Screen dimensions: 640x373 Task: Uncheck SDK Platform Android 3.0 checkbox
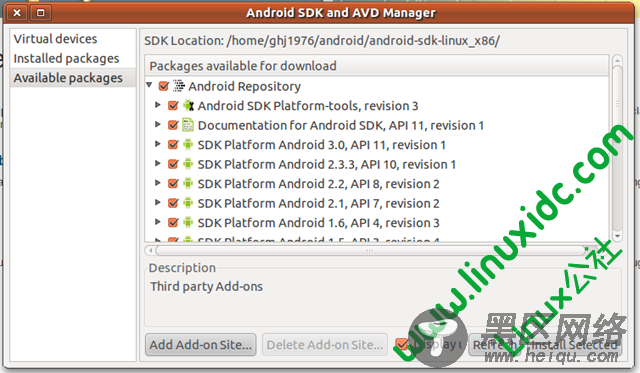173,144
